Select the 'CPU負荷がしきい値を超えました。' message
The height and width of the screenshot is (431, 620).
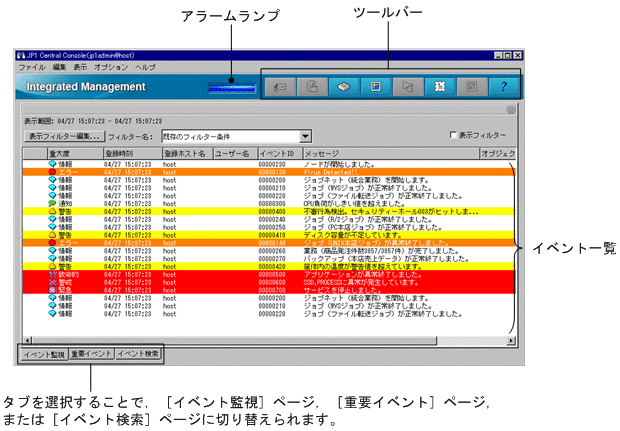354,204
